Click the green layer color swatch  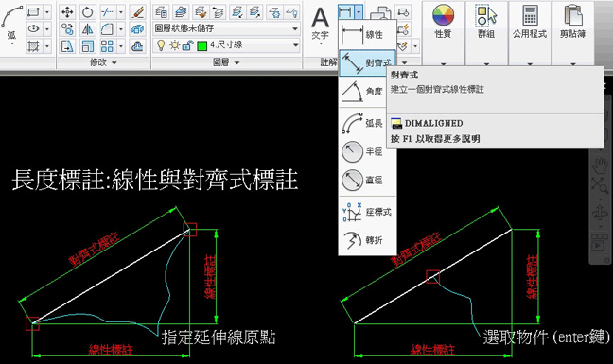pyautogui.click(x=202, y=45)
